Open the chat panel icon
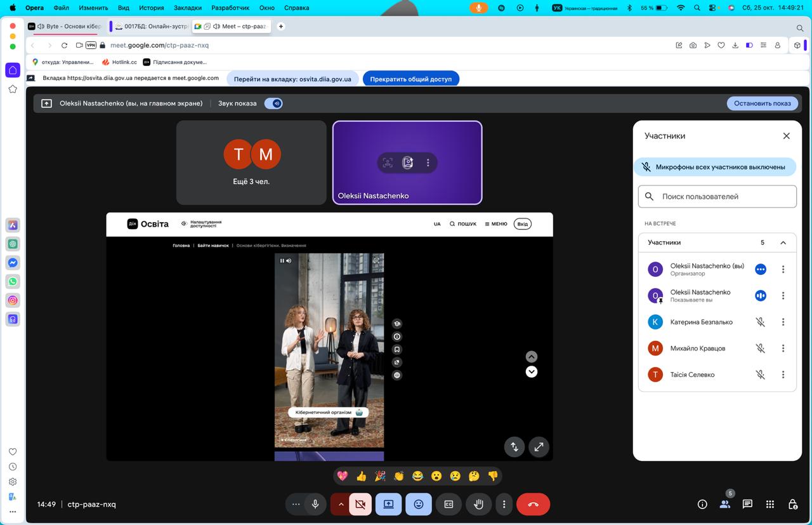The image size is (812, 525). coord(747,504)
